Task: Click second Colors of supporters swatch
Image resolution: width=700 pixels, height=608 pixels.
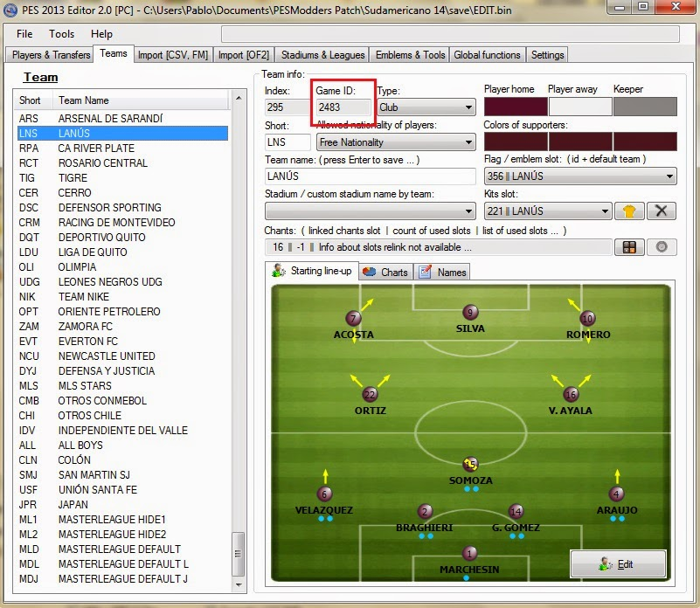Action: coord(580,142)
